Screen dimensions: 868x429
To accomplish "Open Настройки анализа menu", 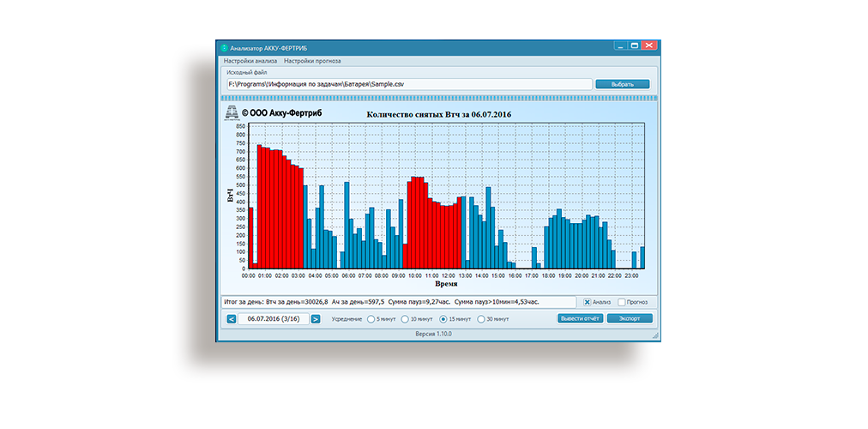I will pos(250,61).
